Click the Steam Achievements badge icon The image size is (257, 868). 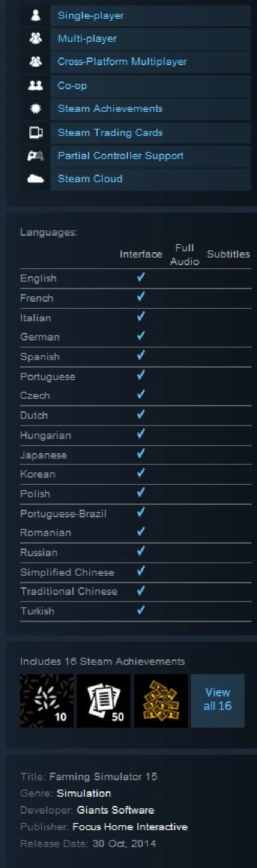[x=36, y=109]
